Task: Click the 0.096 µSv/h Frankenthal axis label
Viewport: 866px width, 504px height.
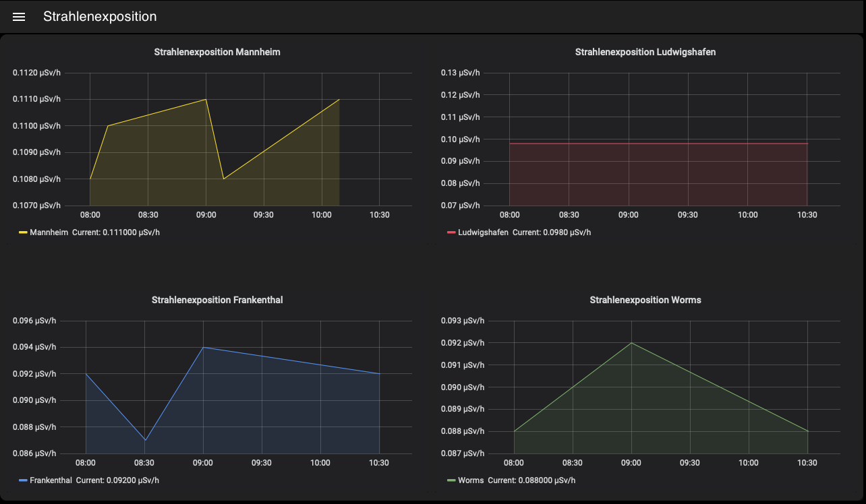Action: [34, 321]
